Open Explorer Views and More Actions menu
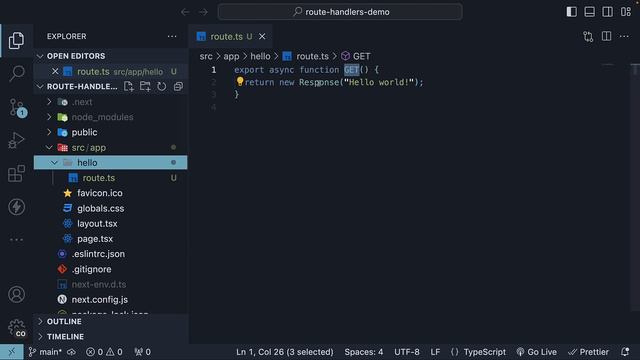 (172, 36)
